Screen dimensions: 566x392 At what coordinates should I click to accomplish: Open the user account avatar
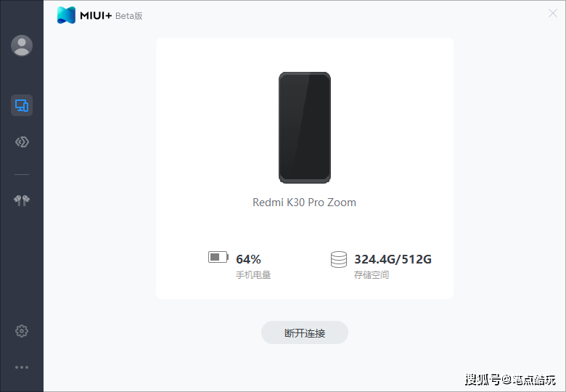pos(22,46)
